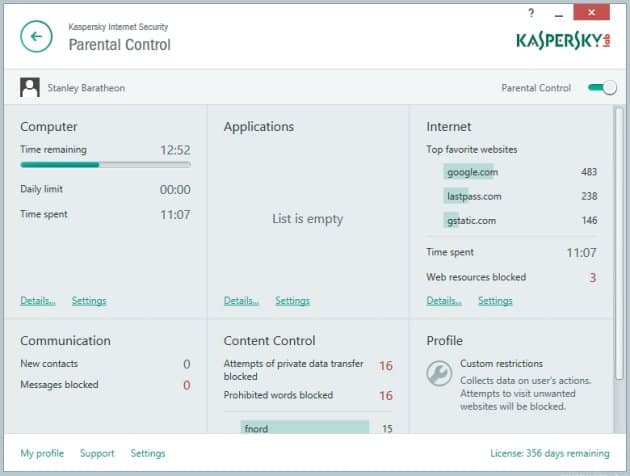Turn off the Parental Control switch
Image resolution: width=630 pixels, height=476 pixels.
pyautogui.click(x=602, y=88)
